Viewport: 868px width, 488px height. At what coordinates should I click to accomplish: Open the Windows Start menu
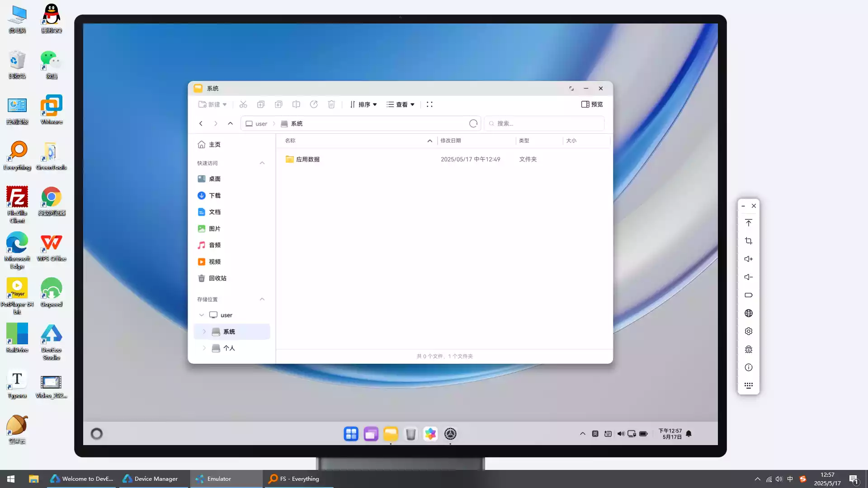click(x=11, y=479)
